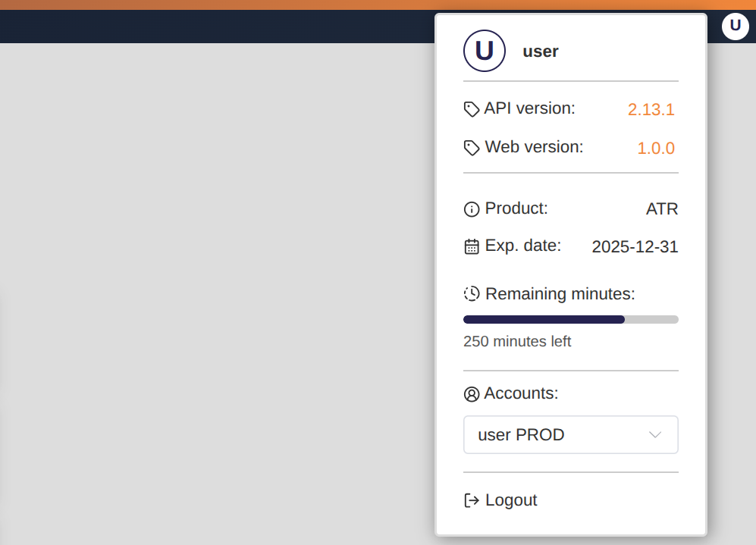This screenshot has height=545, width=756.
Task: Click the ATR product value
Action: coord(661,209)
